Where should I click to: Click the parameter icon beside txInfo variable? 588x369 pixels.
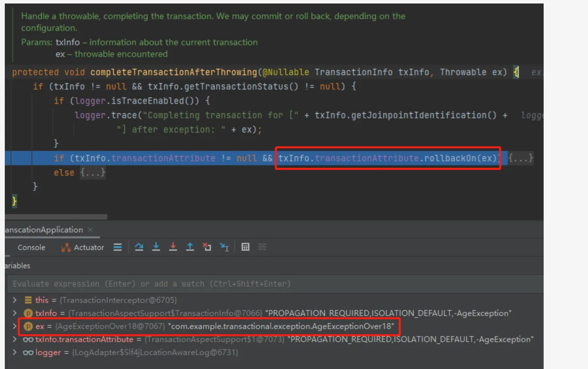point(28,313)
